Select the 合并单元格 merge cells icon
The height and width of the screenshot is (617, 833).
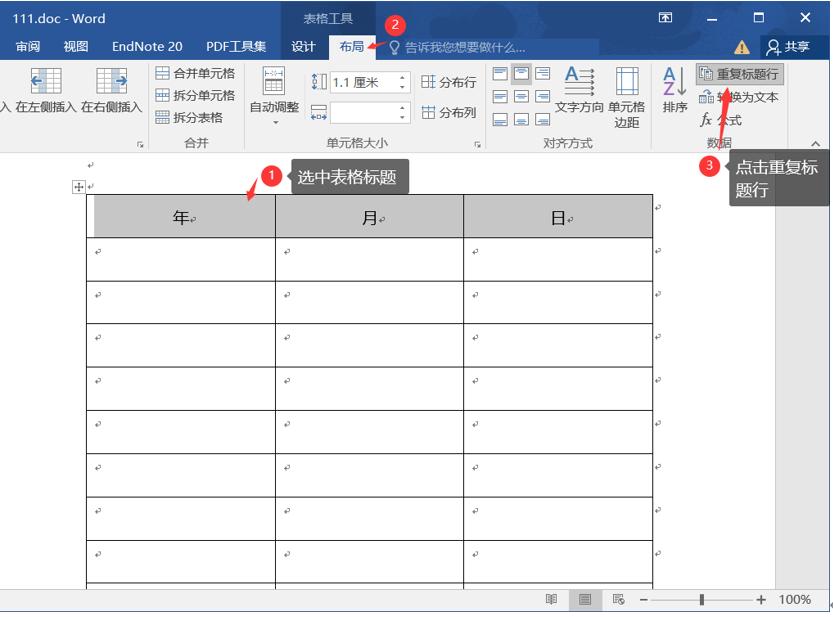162,73
